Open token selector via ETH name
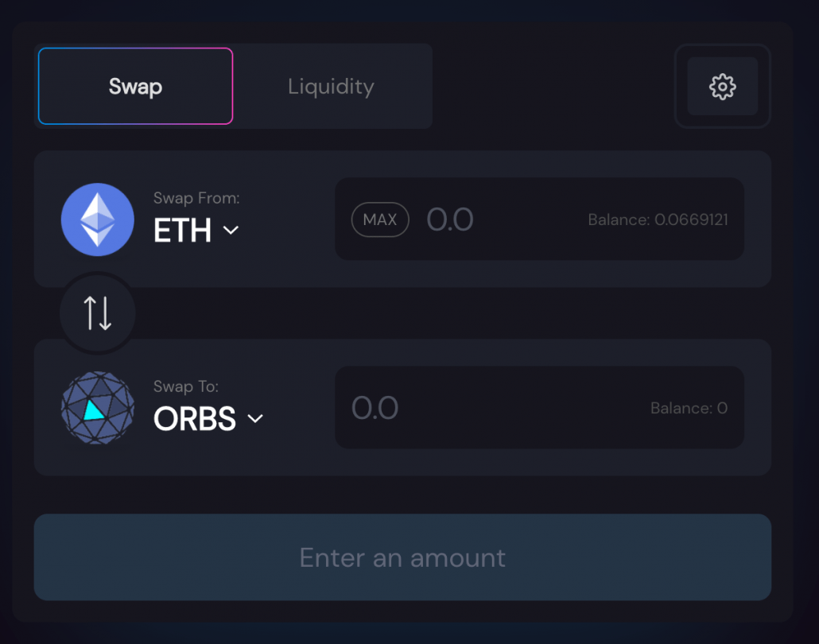 click(x=182, y=231)
